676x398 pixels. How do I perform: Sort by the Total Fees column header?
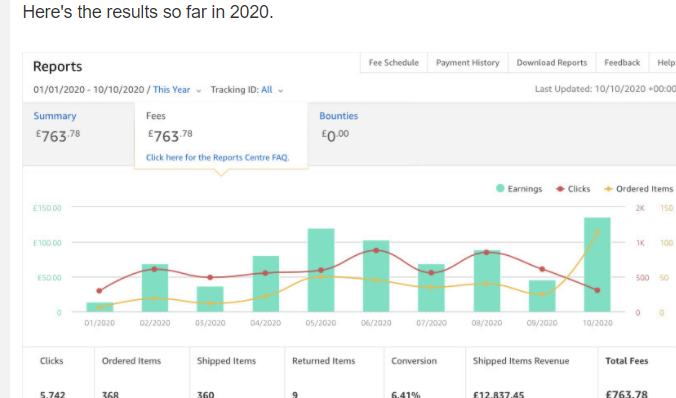point(626,361)
